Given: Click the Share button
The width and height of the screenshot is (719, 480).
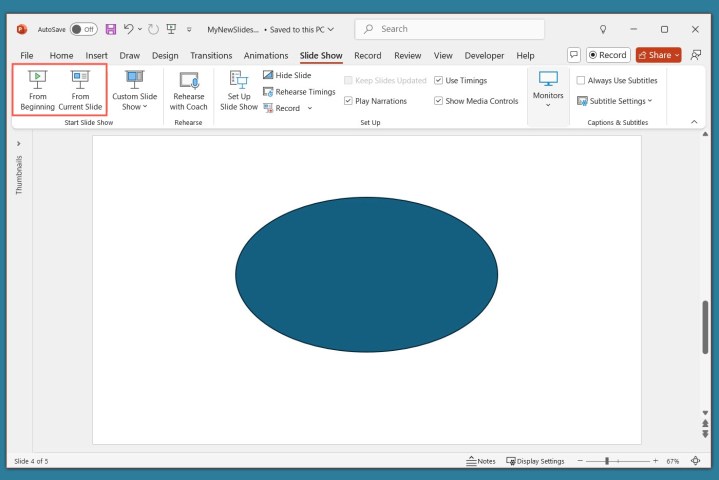Looking at the screenshot, I should pyautogui.click(x=657, y=55).
